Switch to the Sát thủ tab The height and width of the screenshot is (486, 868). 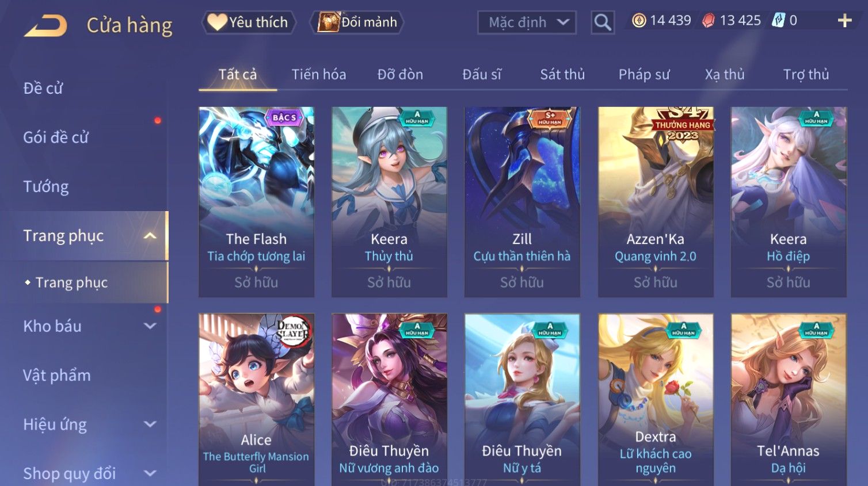[x=562, y=74]
